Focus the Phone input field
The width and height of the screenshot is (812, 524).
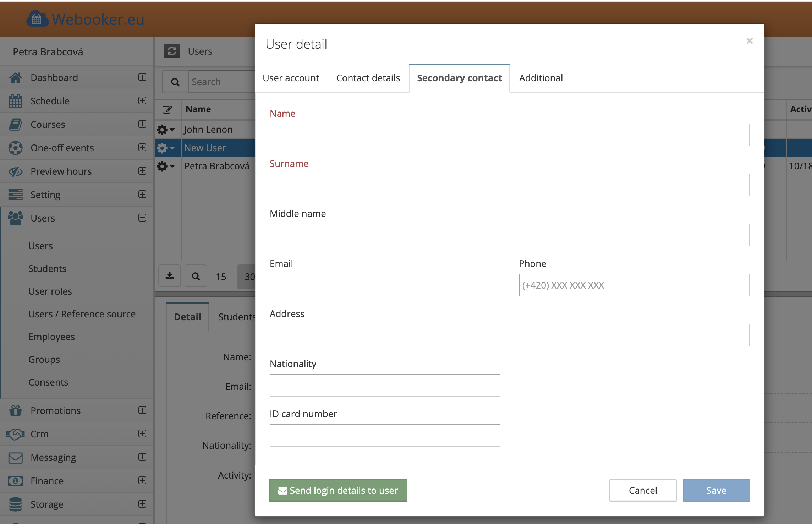pos(634,285)
